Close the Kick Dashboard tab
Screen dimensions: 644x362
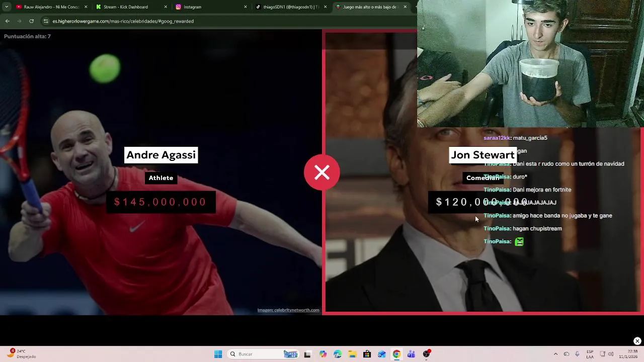point(166,7)
